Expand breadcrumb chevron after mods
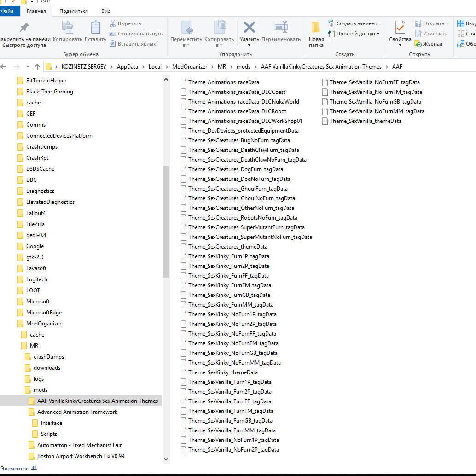Image resolution: width=476 pixels, height=476 pixels. pyautogui.click(x=255, y=67)
